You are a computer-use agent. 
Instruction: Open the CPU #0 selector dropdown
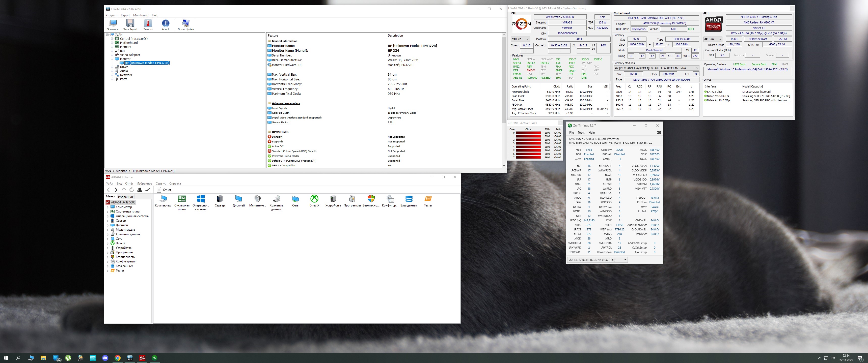pos(520,39)
